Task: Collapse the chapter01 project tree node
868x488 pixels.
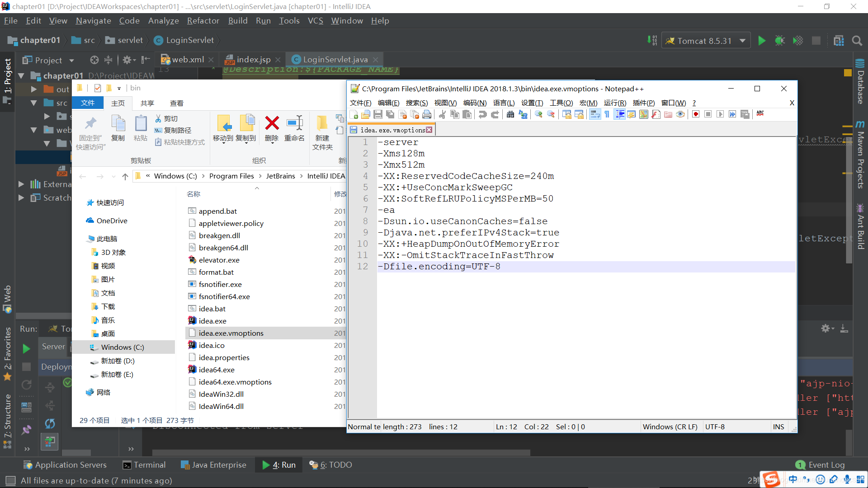Action: (x=21, y=76)
